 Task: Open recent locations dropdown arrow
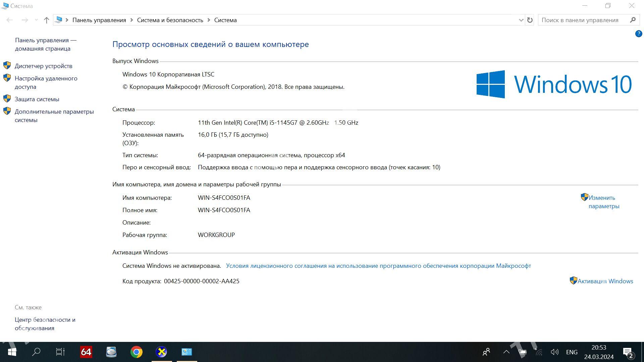(36, 20)
